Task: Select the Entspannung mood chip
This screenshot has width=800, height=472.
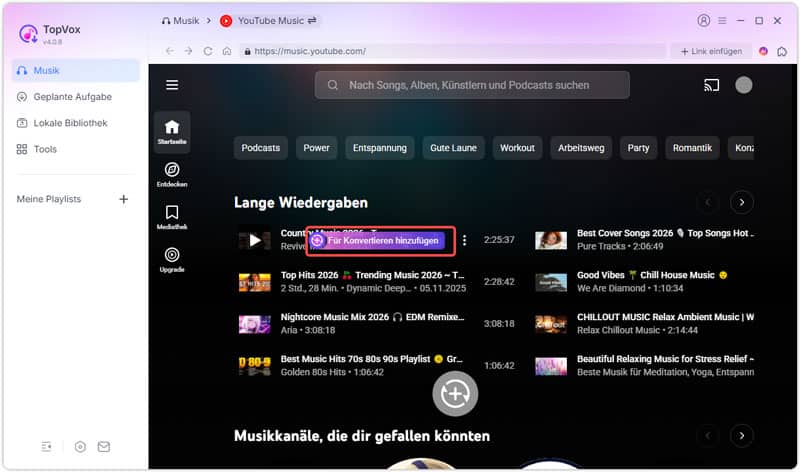Action: [x=380, y=148]
